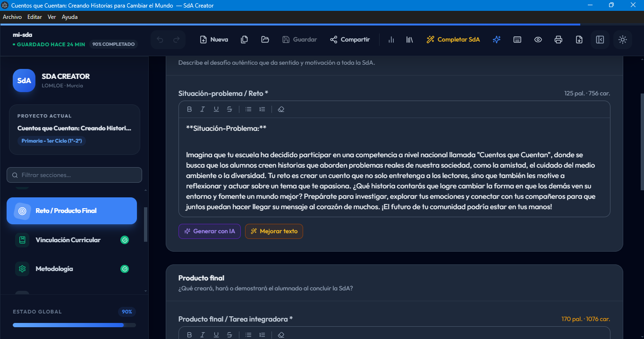Screen dimensions: 644x339
Task: Toggle underline in Situación-problema editor
Action: pyautogui.click(x=216, y=109)
